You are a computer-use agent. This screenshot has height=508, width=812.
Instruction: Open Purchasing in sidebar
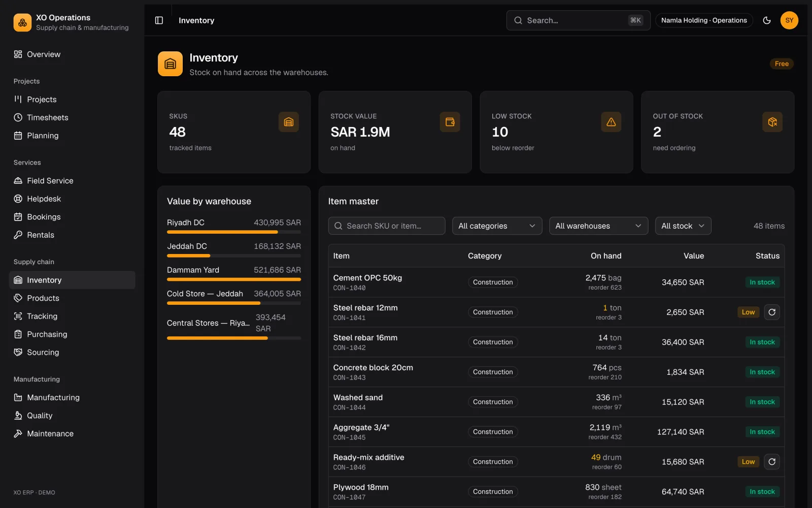pyautogui.click(x=72, y=334)
